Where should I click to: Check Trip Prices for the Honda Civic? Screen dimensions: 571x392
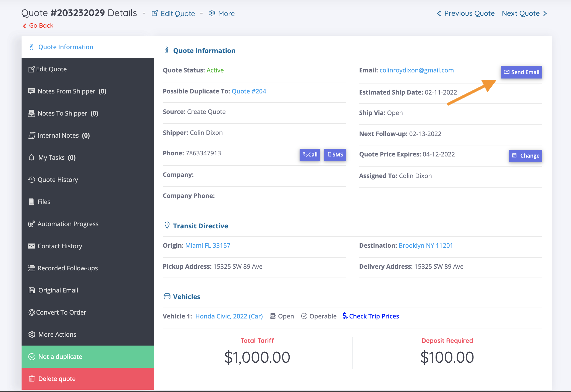(371, 316)
